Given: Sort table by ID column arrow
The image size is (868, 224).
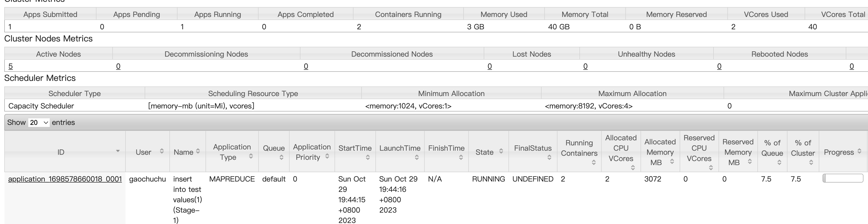Looking at the screenshot, I should 118,151.
